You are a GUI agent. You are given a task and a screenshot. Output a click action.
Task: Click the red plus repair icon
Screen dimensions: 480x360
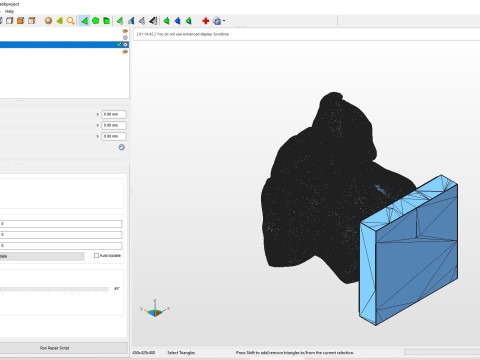pyautogui.click(x=206, y=21)
